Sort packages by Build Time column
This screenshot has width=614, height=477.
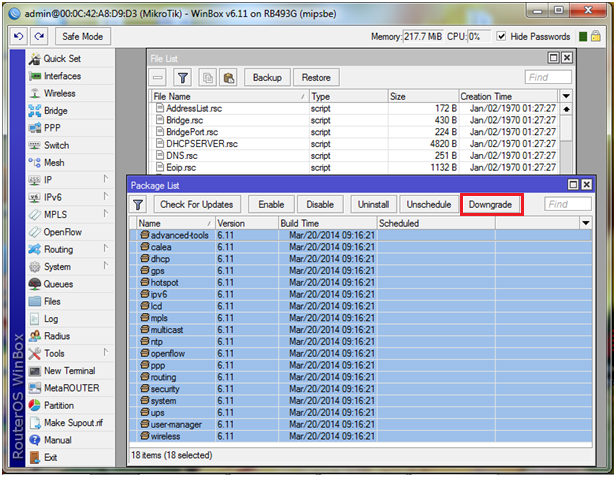[328, 223]
